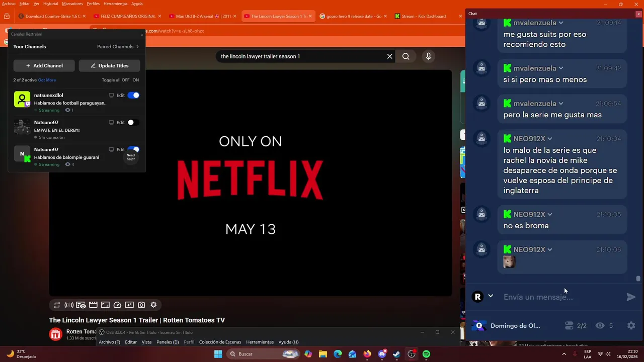The width and height of the screenshot is (644, 362).
Task: Click the Update Titles button
Action: click(109, 66)
